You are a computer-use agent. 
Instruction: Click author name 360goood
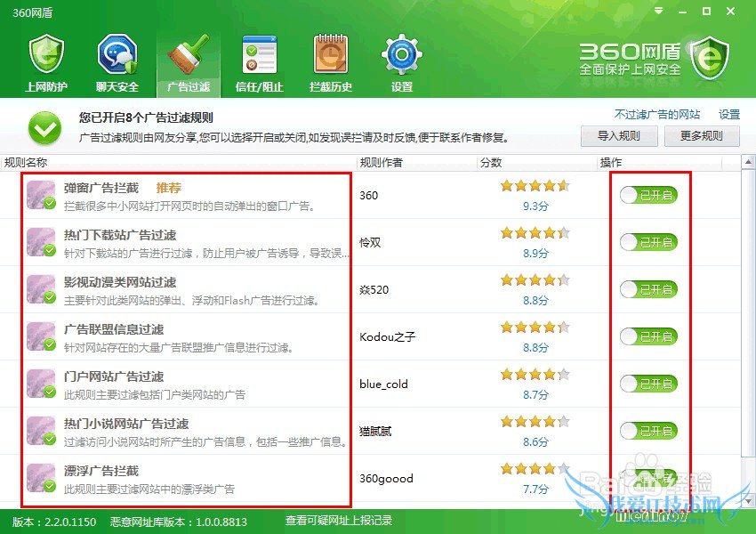pos(386,479)
